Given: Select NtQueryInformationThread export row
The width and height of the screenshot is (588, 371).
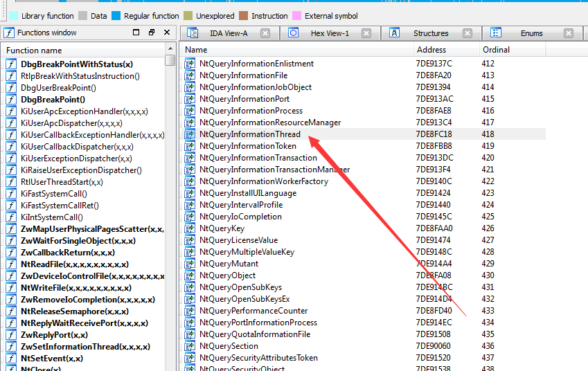Looking at the screenshot, I should point(363,134).
